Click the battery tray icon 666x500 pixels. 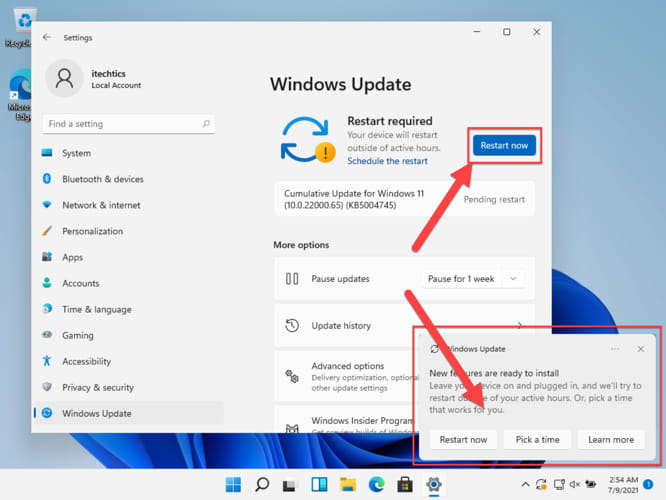tap(591, 484)
